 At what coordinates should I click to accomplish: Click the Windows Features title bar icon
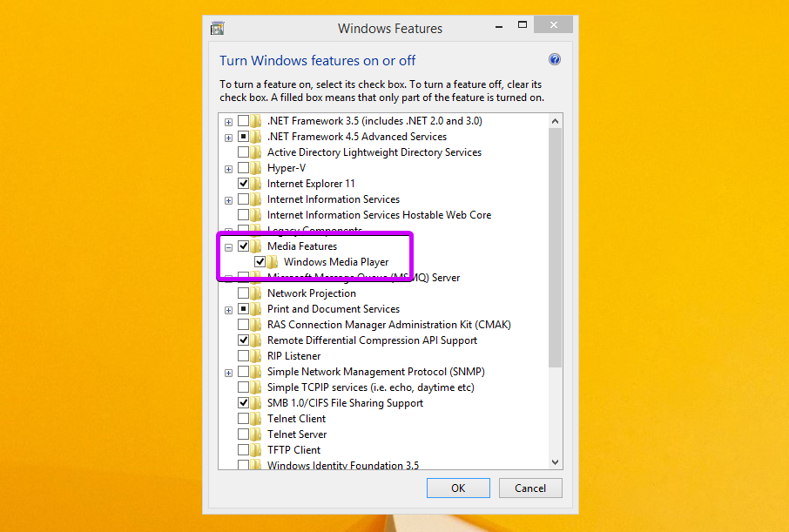coord(218,29)
